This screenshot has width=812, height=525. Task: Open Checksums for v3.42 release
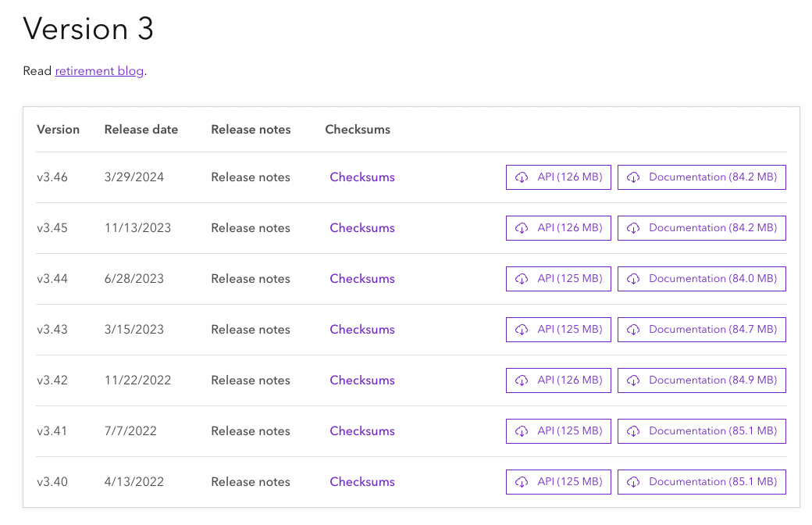tap(362, 380)
